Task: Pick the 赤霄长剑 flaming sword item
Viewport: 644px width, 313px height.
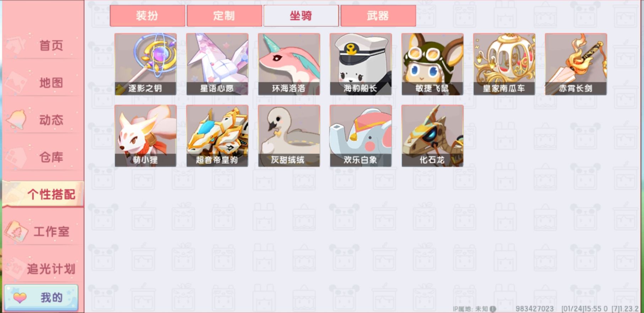Action: (x=576, y=64)
